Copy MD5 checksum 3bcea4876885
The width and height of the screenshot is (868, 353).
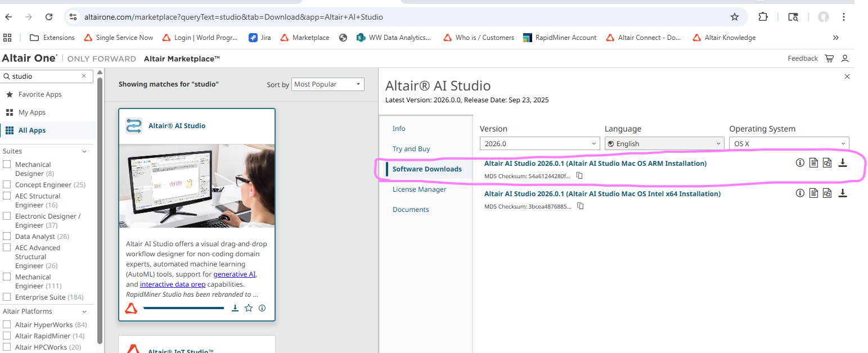[x=581, y=206]
